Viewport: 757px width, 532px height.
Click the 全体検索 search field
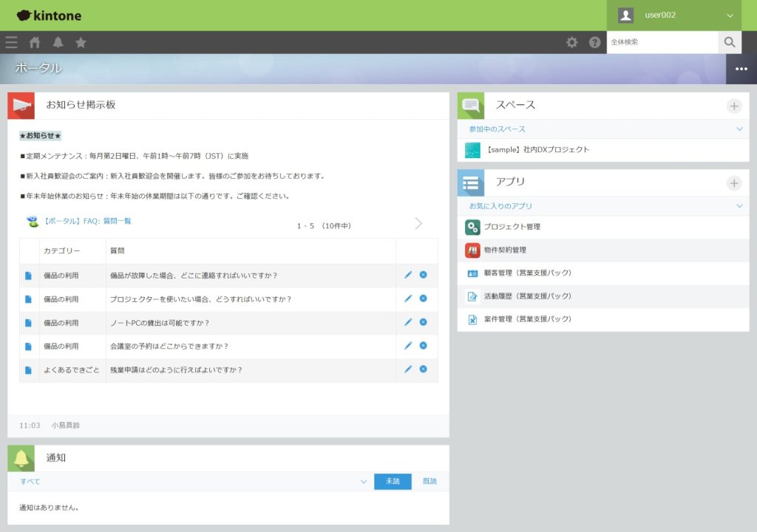[662, 42]
